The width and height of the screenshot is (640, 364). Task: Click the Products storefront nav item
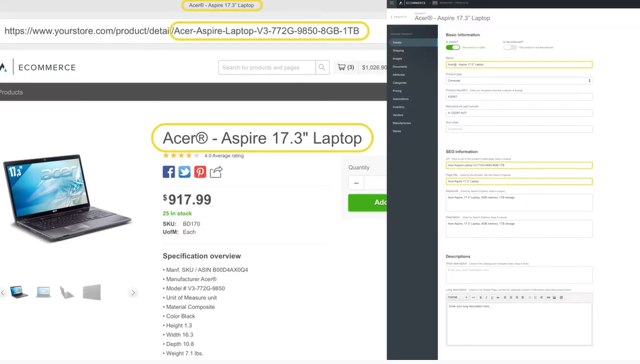point(11,92)
